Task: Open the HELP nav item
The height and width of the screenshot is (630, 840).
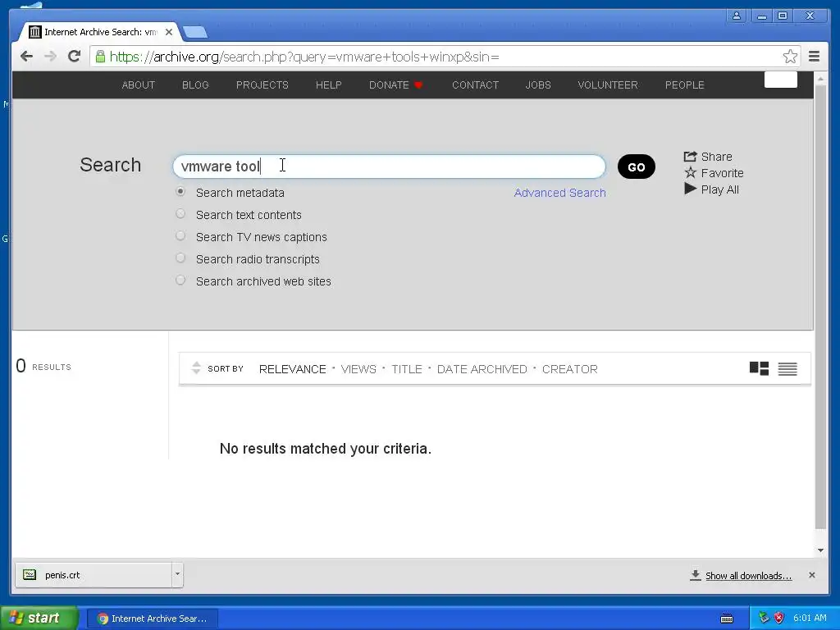Action: [328, 85]
